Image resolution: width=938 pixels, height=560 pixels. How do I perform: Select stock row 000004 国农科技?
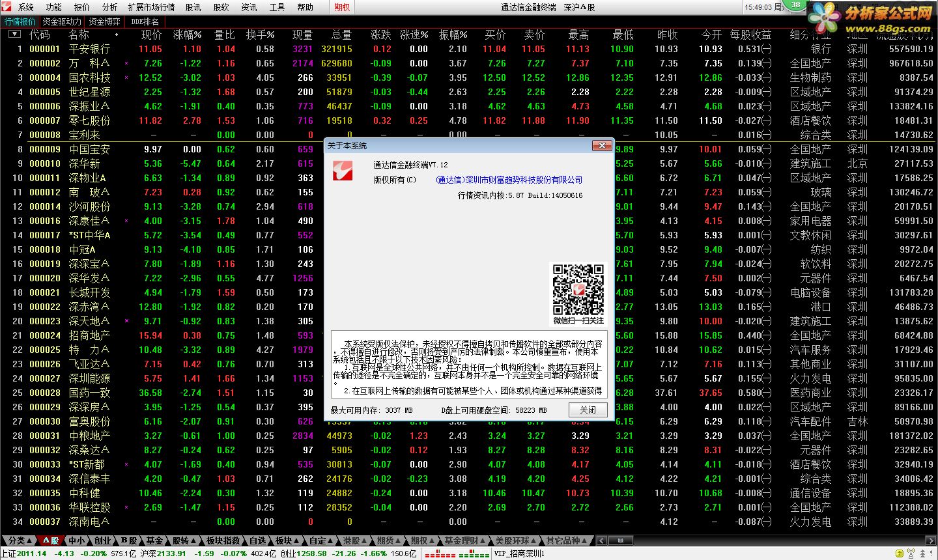coord(469,77)
